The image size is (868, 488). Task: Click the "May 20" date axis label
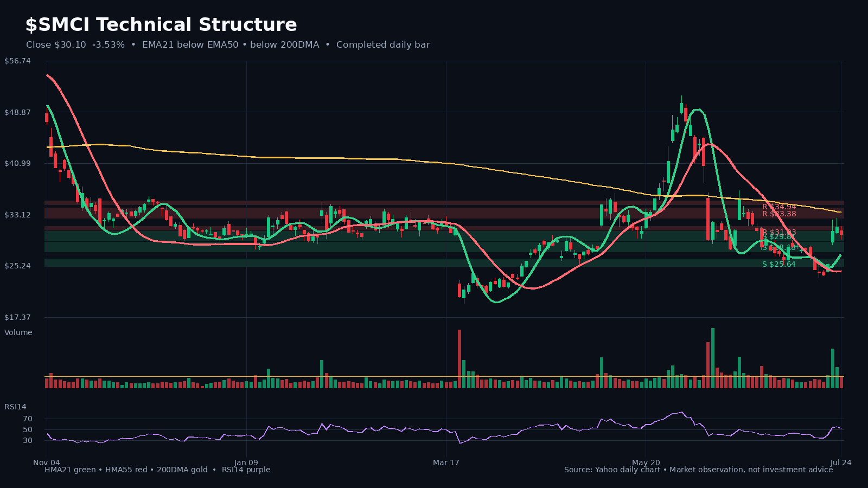[646, 463]
